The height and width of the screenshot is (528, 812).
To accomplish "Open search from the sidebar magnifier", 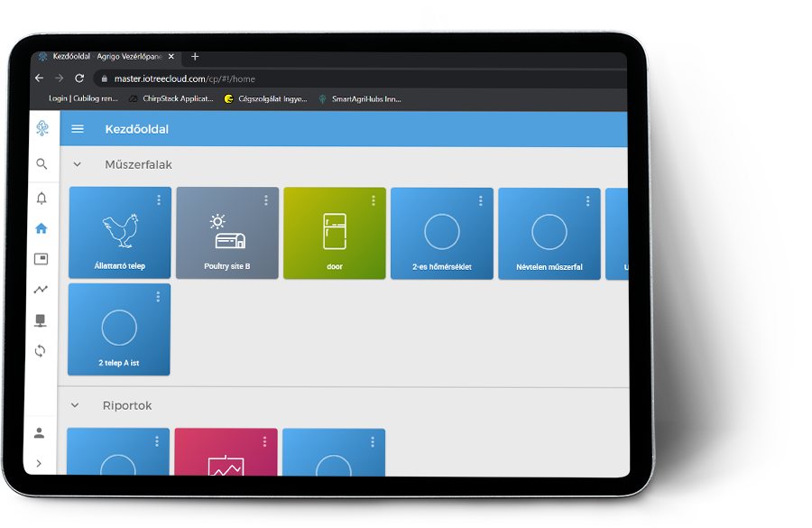I will (42, 164).
